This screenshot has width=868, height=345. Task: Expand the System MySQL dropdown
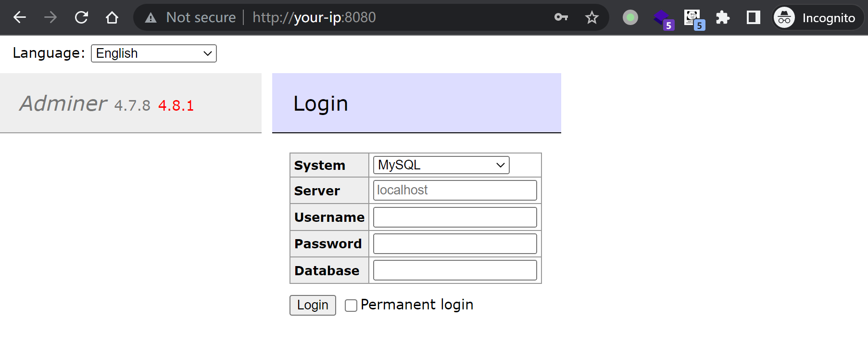pos(441,165)
